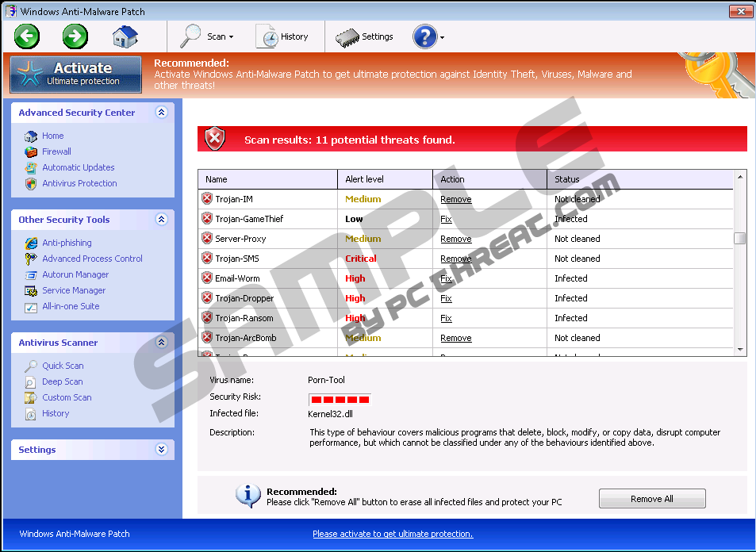Click the Remove All button
The width and height of the screenshot is (756, 552).
coord(652,499)
